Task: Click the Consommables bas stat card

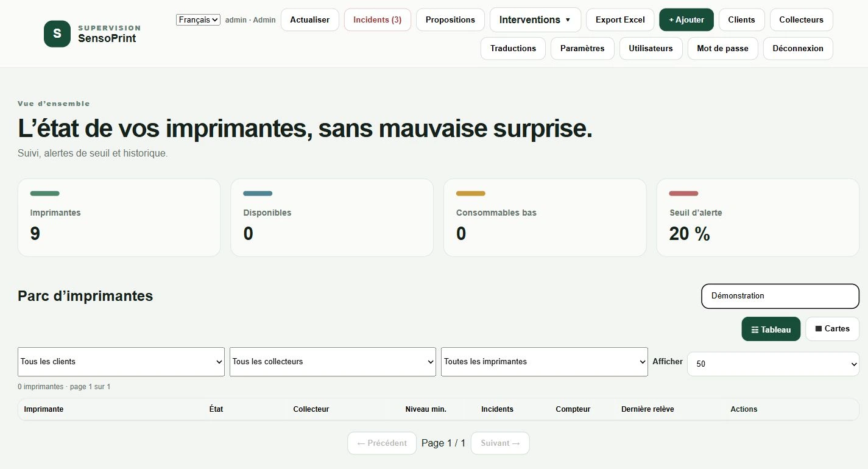Action: 545,217
